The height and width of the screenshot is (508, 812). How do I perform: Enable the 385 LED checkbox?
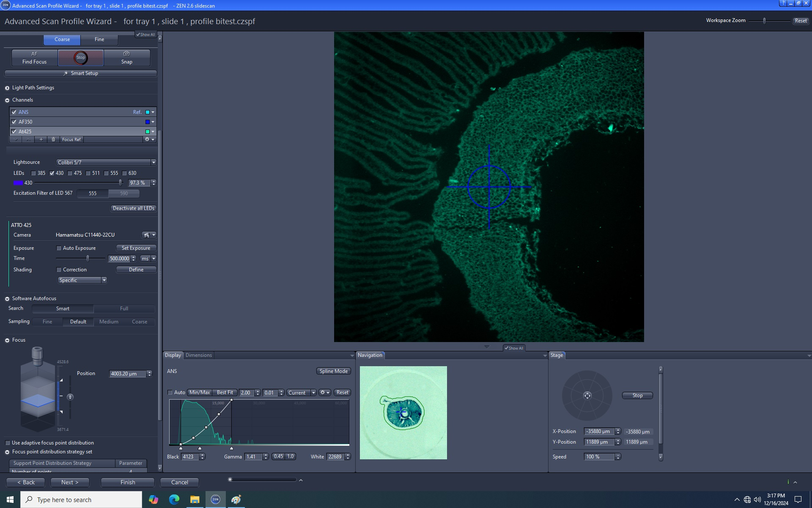33,173
